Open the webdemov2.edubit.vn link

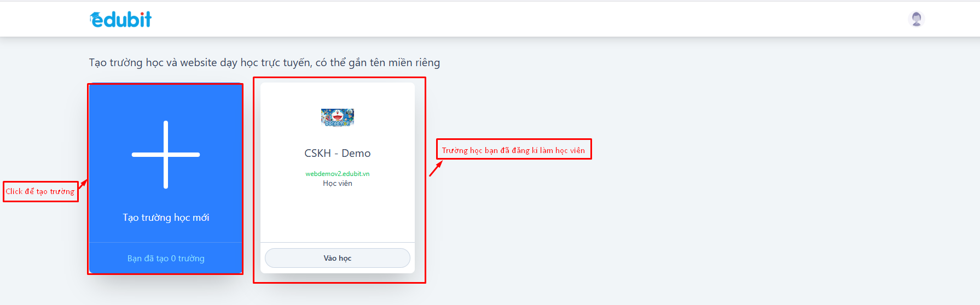(338, 174)
